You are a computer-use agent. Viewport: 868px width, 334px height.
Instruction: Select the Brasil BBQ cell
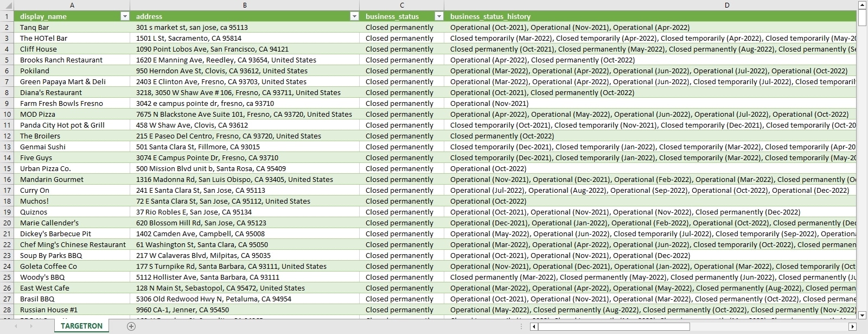[72, 299]
